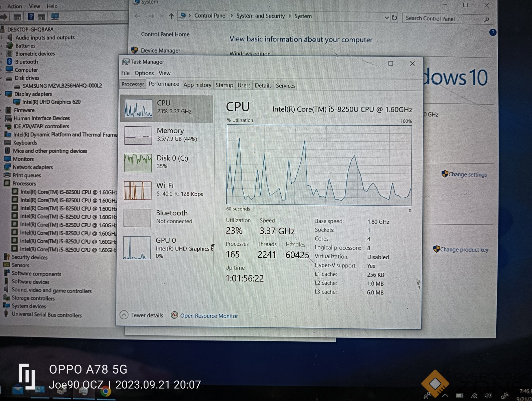532x401 pixels.
Task: Click the search magnifier icon in Control Panel
Action: click(487, 20)
